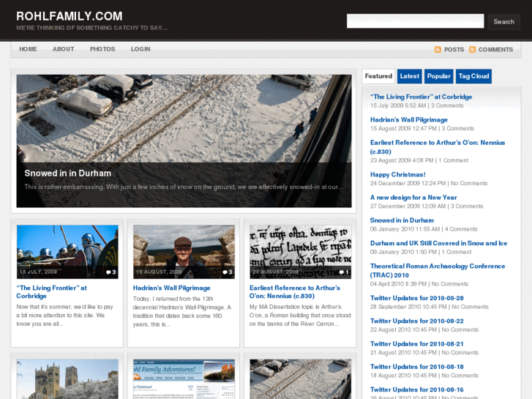Open sidebar link Happy Christmas!
Image resolution: width=532 pixels, height=399 pixels.
tap(397, 174)
